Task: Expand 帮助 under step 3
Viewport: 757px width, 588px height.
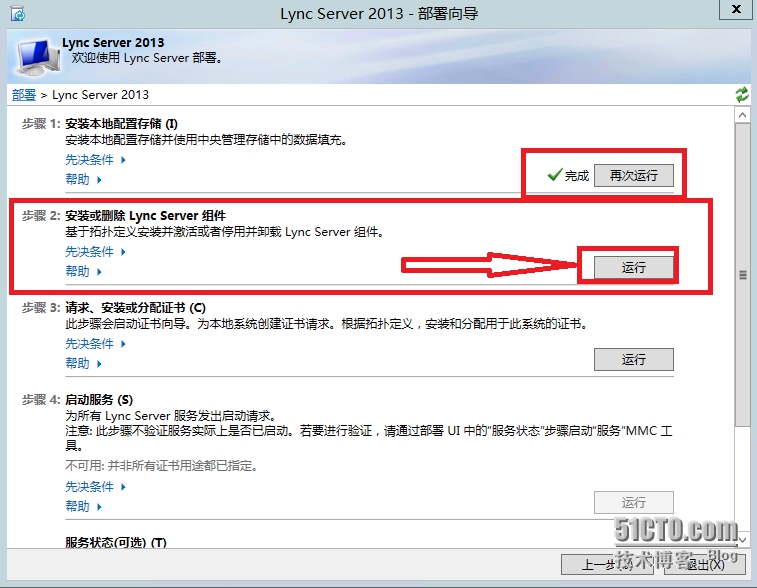Action: coord(84,363)
